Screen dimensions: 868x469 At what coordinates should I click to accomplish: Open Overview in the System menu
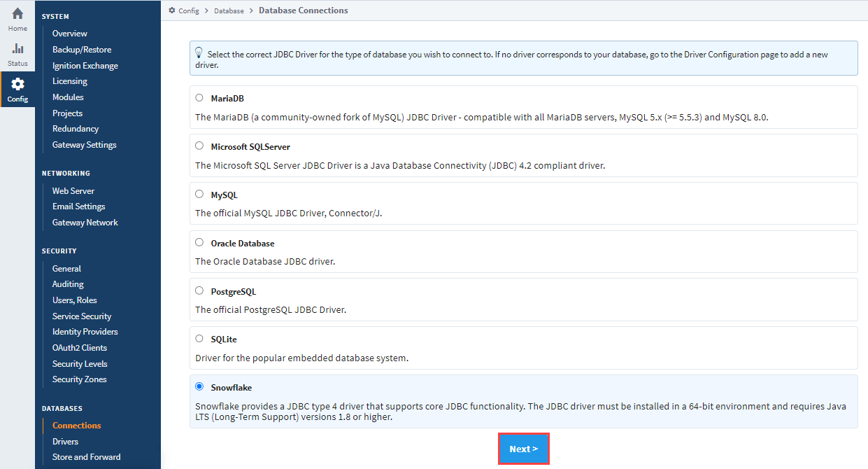(70, 34)
